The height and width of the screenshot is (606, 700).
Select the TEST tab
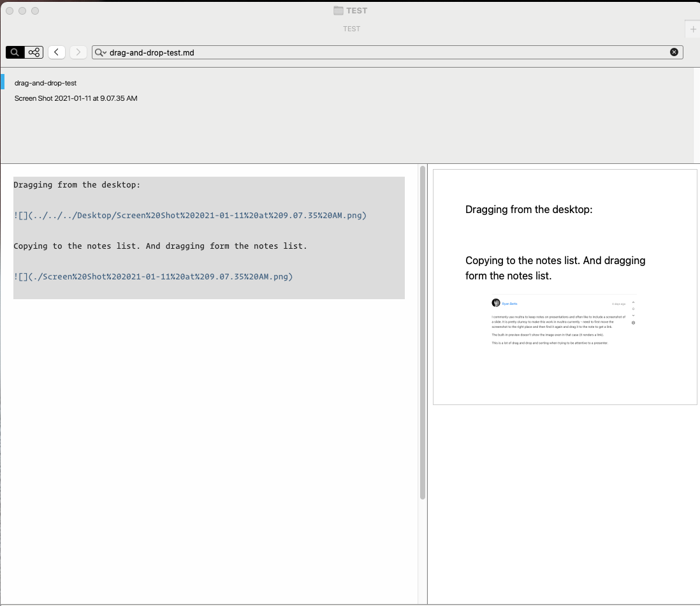(x=351, y=29)
